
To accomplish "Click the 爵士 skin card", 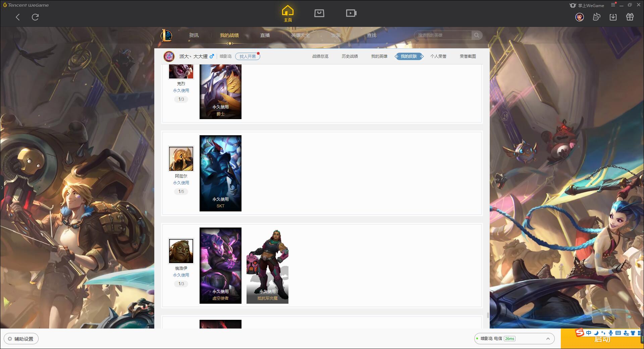I will pyautogui.click(x=220, y=92).
